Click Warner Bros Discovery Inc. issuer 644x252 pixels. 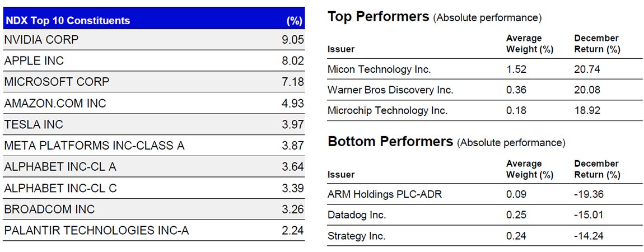390,90
